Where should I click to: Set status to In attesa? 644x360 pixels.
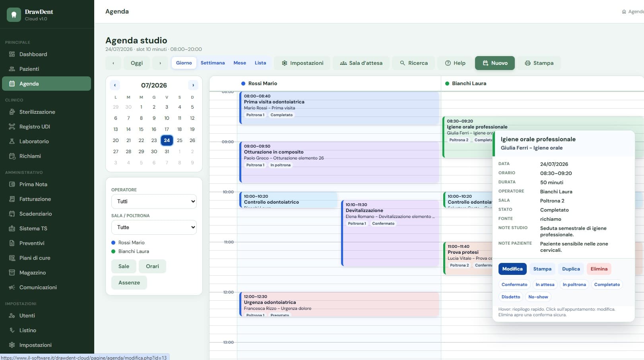545,284
